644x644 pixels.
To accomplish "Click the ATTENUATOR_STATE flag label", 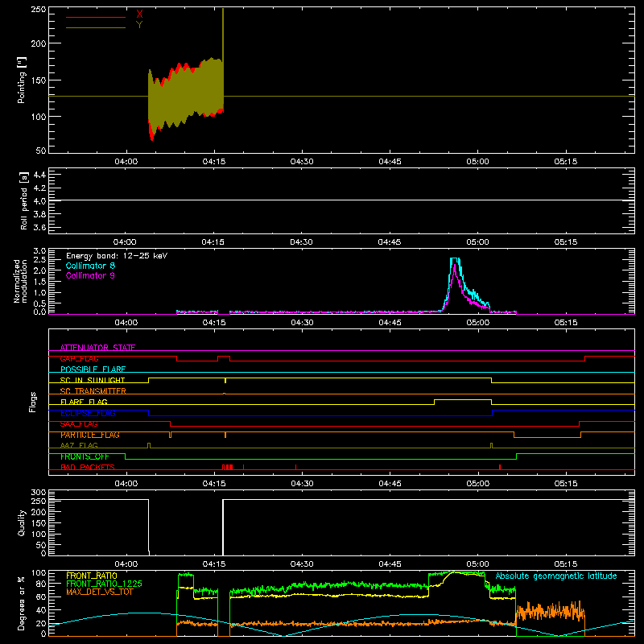I will coord(97,348).
